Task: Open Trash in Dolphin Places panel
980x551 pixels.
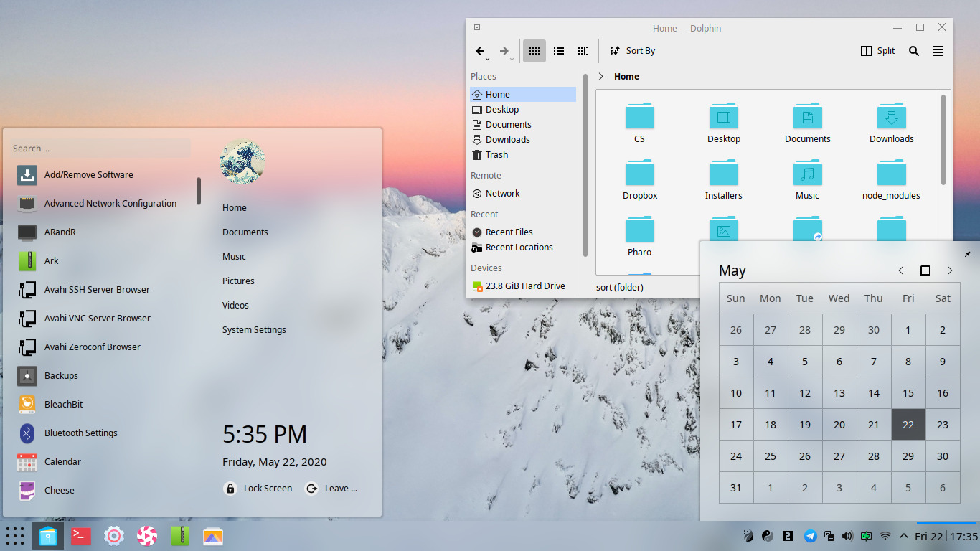Action: coord(523,154)
